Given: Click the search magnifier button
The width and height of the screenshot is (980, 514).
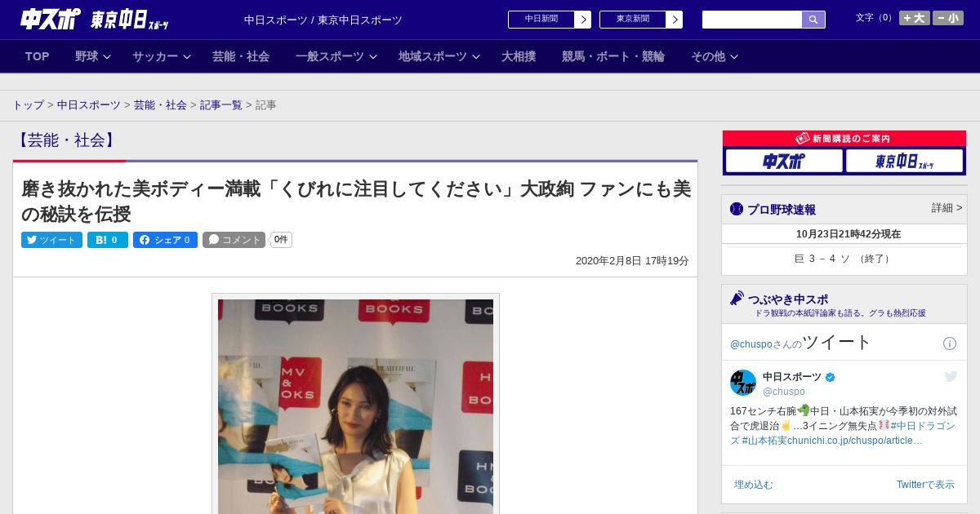Looking at the screenshot, I should (813, 20).
